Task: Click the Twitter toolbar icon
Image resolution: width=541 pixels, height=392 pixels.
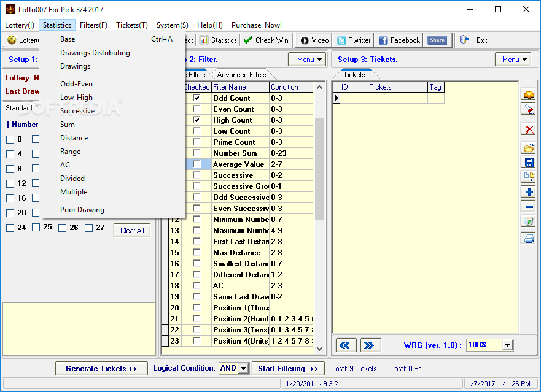Action: coord(341,40)
